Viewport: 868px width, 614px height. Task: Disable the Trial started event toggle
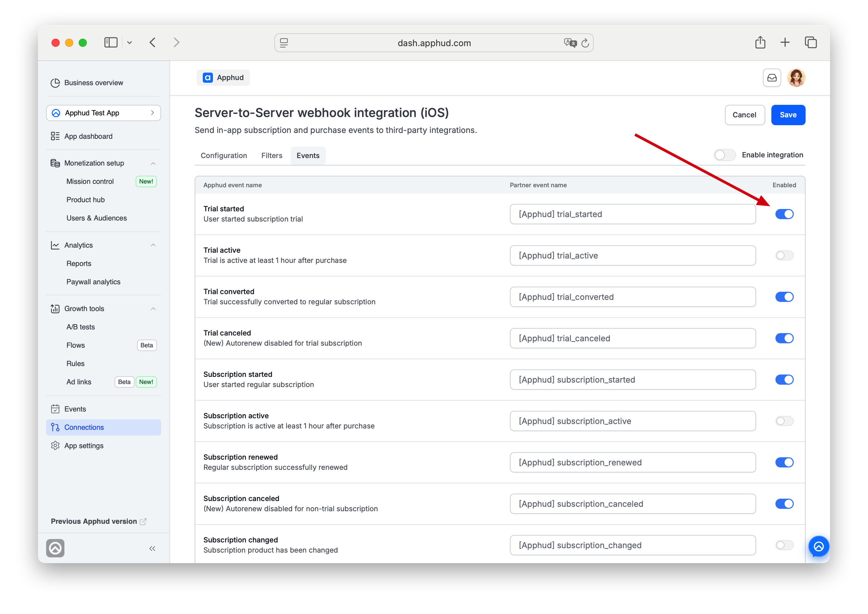coord(784,214)
